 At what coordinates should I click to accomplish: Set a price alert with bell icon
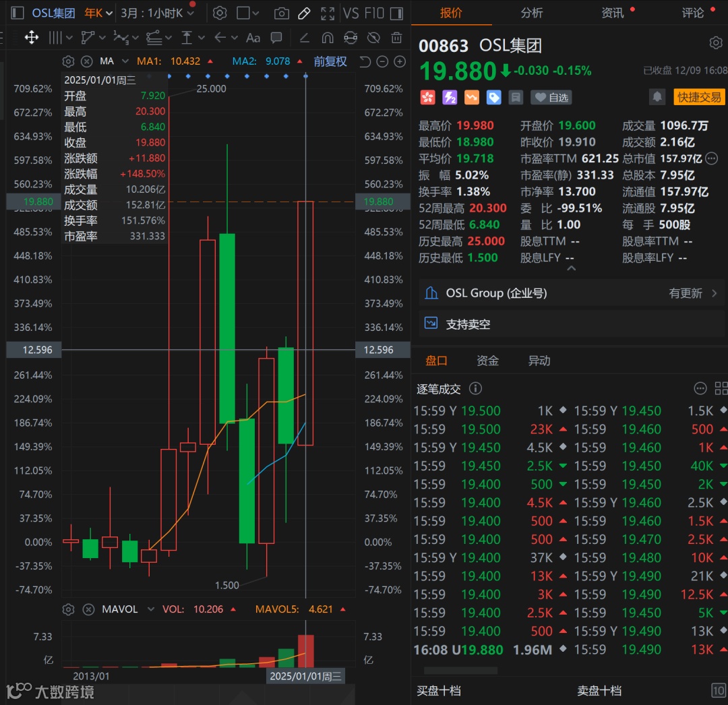coord(657,97)
